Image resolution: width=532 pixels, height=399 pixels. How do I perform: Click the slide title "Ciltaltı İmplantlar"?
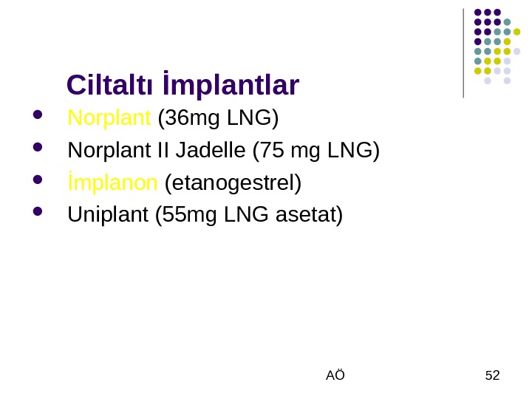183,85
